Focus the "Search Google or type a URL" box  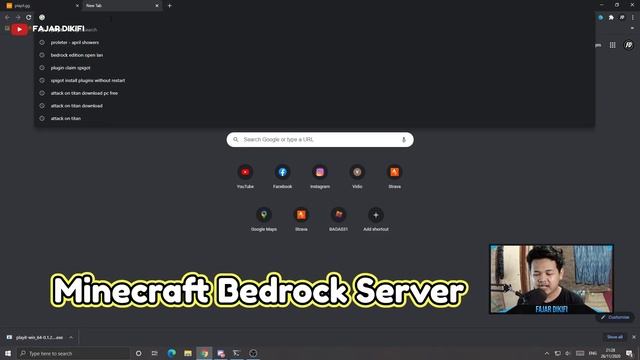coord(320,140)
